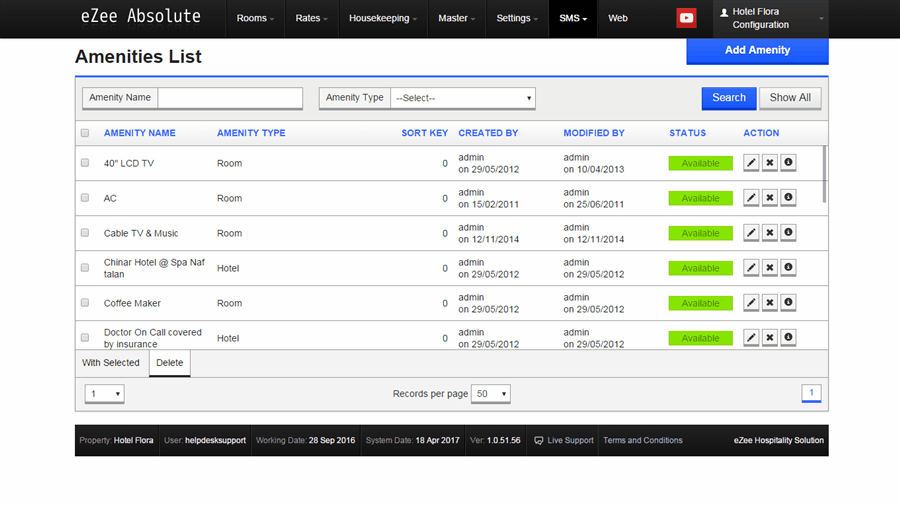View info for Chinar Hotel @ Spa
The width and height of the screenshot is (900, 505).
tap(788, 268)
